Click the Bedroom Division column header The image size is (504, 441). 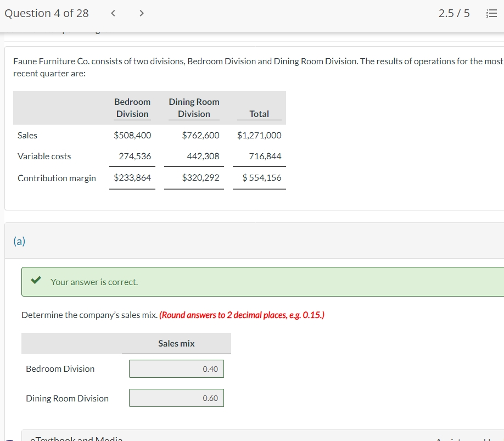(x=132, y=108)
